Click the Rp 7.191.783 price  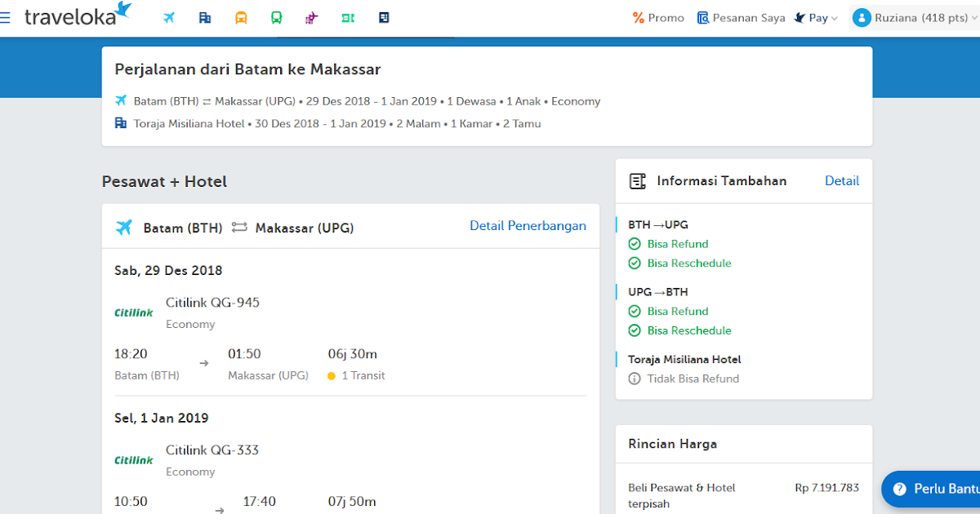(827, 488)
